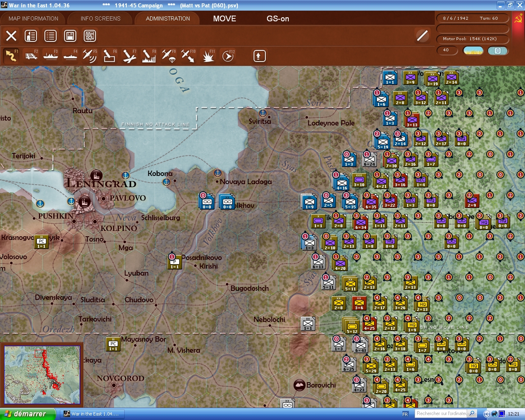Screen dimensions: 525x420
Task: Click the Borovichi mountain city icon
Action: click(299, 385)
